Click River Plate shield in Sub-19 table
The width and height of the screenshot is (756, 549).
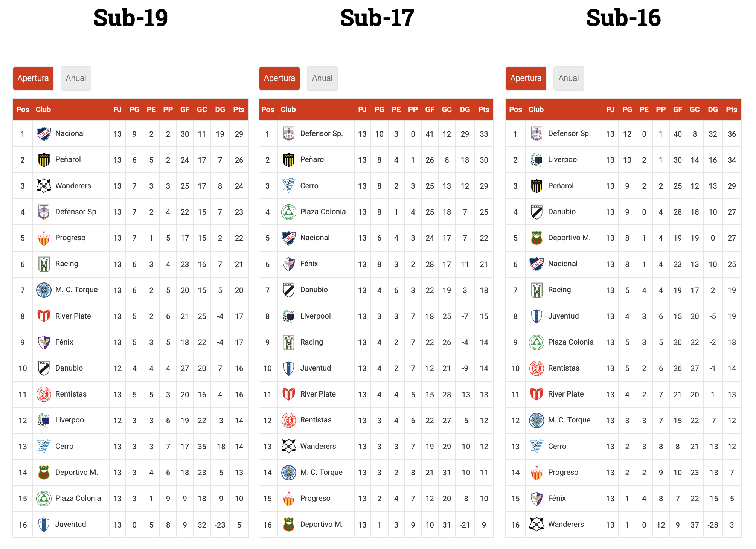(44, 316)
